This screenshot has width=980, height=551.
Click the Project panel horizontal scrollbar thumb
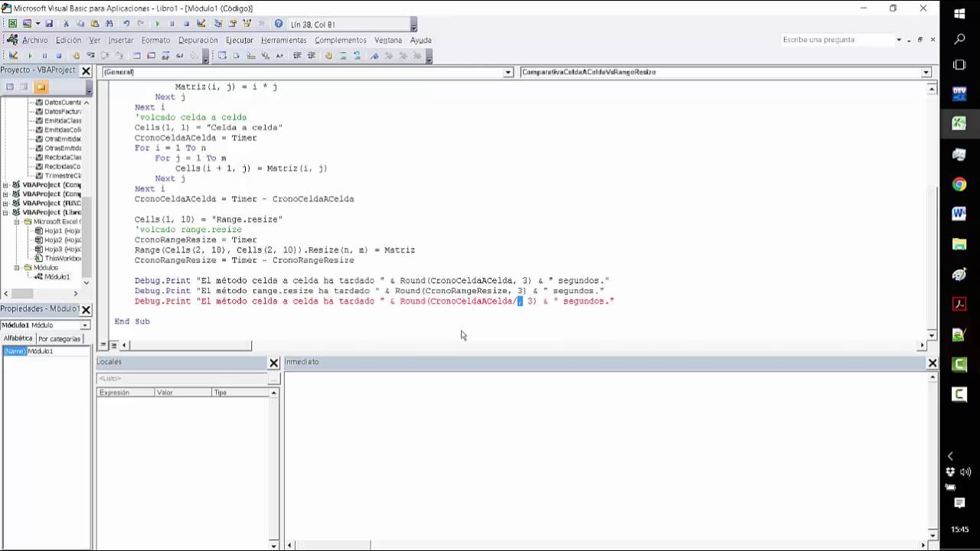point(22,294)
